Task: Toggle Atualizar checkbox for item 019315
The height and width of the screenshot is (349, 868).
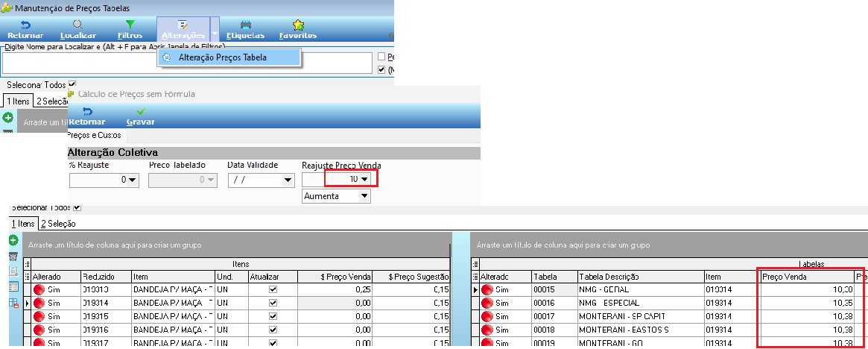Action: (x=273, y=316)
